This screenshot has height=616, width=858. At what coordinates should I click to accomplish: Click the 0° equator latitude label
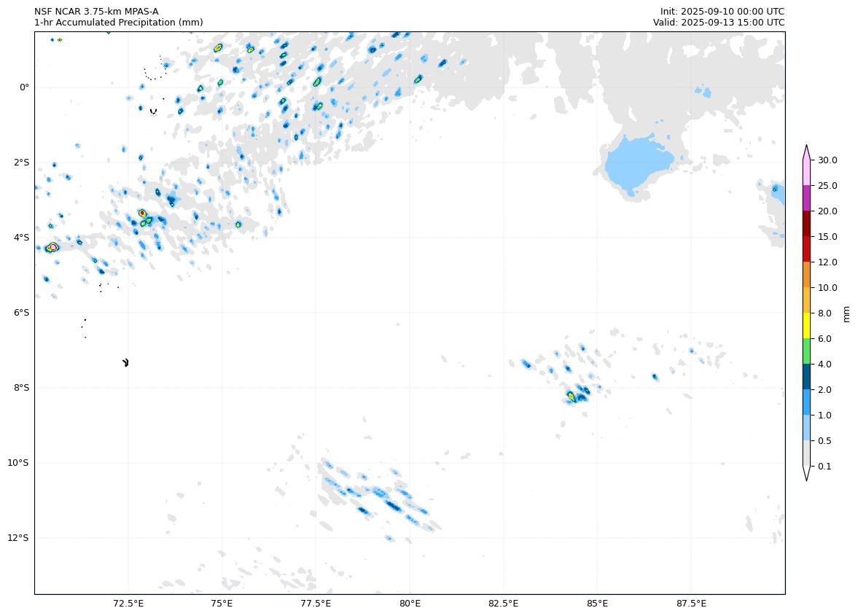pyautogui.click(x=24, y=87)
